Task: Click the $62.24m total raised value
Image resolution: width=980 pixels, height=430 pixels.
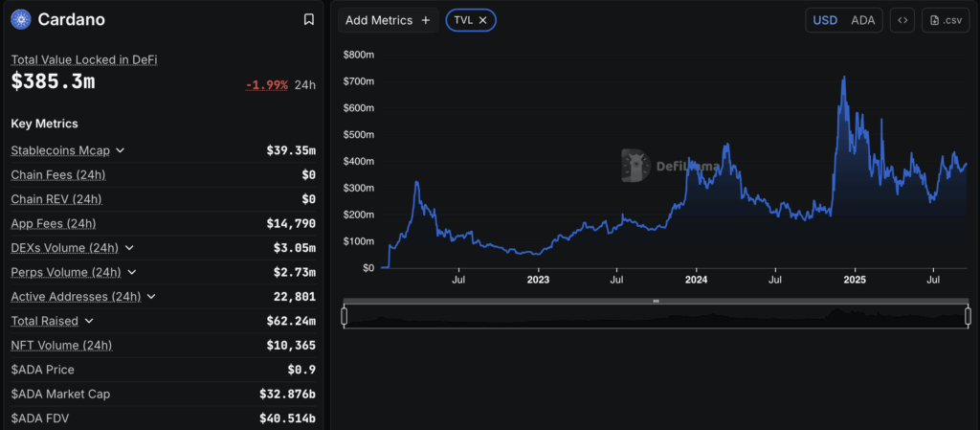Action: (x=291, y=321)
